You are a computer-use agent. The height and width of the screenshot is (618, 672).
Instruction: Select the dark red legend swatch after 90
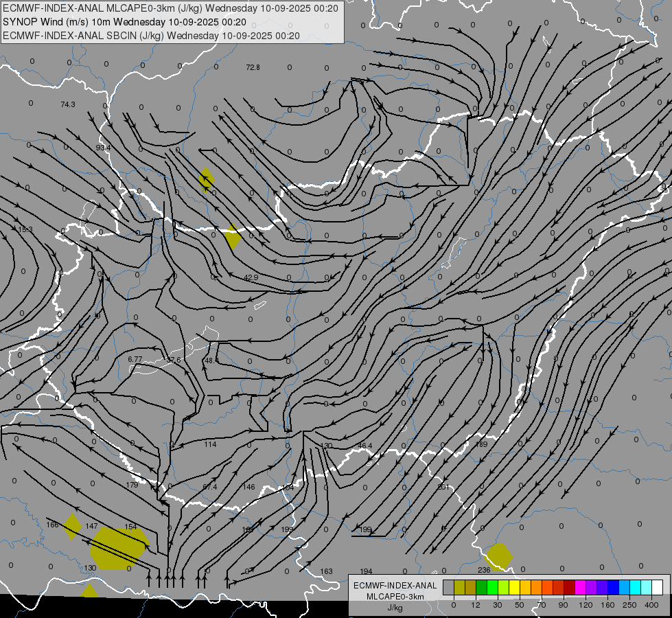[x=569, y=587]
